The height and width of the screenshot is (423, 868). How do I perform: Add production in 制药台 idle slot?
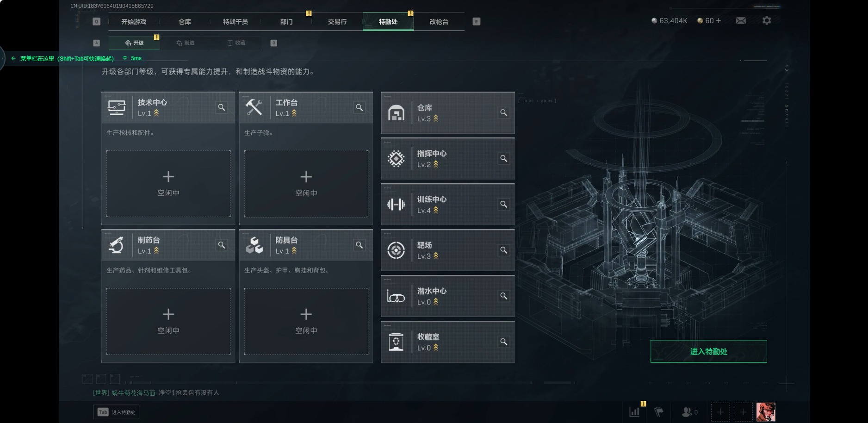168,321
